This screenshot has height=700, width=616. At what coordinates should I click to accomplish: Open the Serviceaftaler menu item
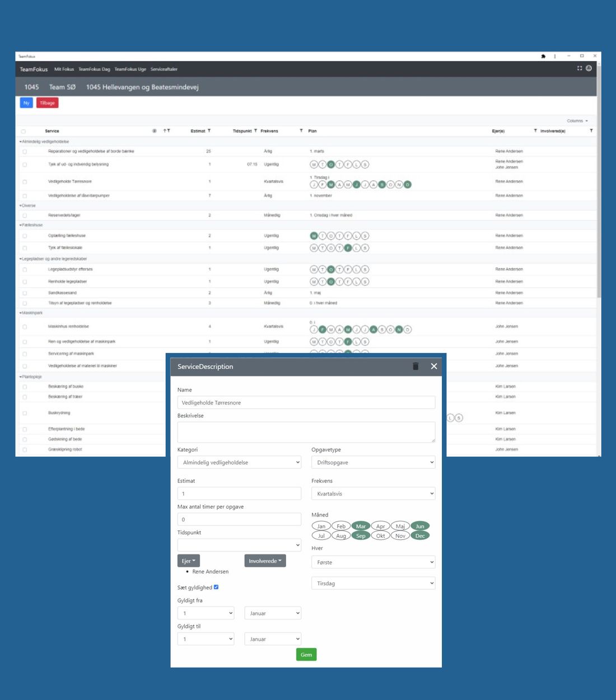[164, 69]
